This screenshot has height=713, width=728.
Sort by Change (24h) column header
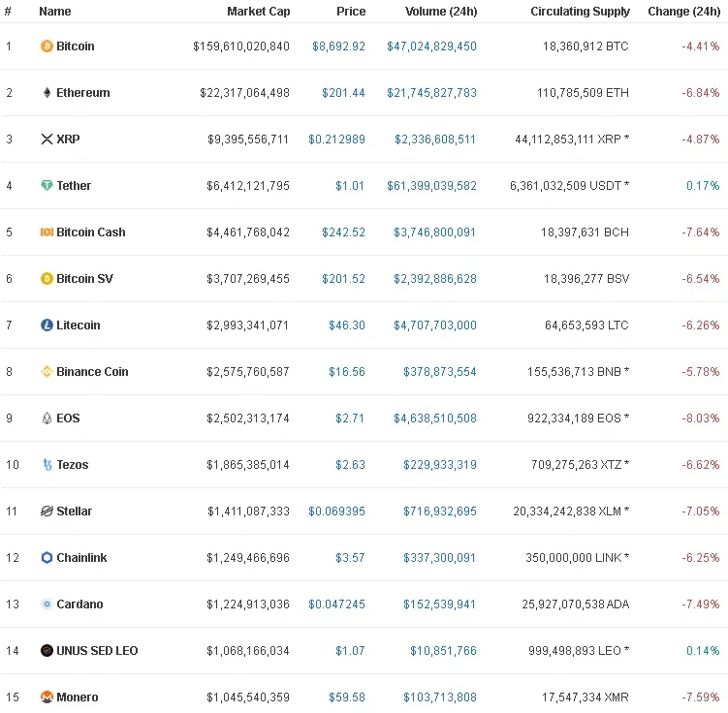[x=683, y=11]
